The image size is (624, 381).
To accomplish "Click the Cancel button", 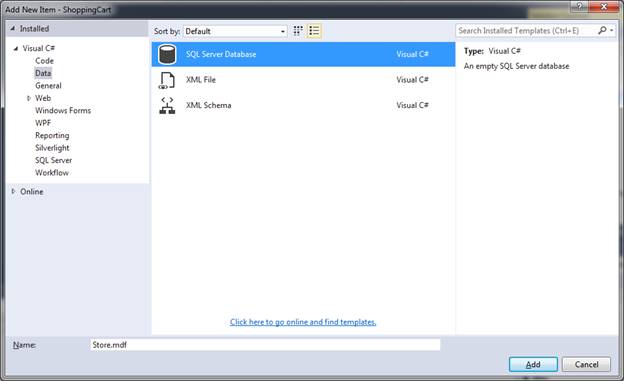I will 586,364.
